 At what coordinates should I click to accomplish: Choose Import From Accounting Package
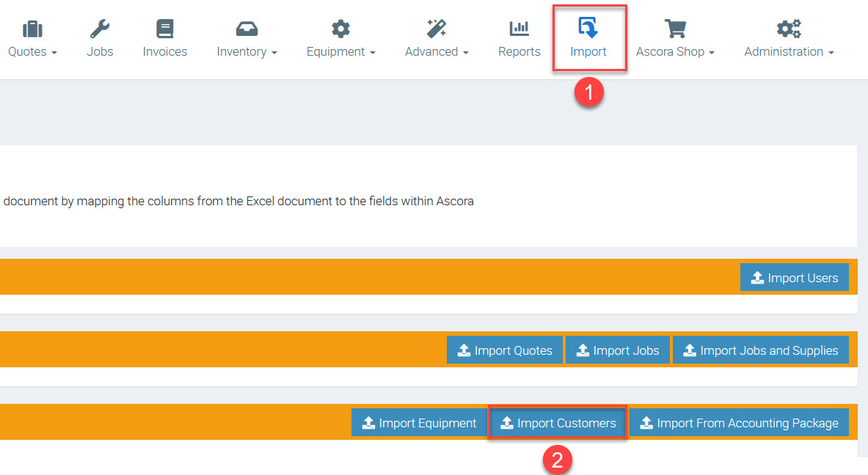739,423
